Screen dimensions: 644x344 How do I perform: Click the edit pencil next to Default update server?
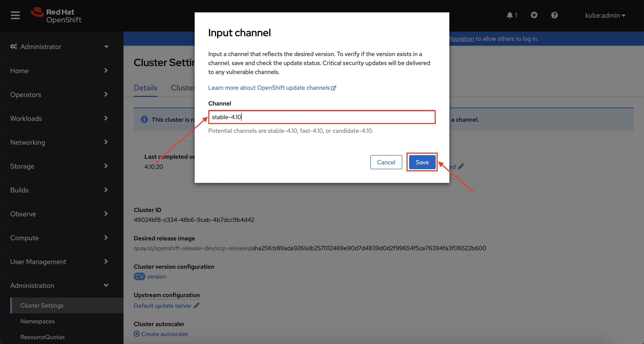(x=196, y=306)
